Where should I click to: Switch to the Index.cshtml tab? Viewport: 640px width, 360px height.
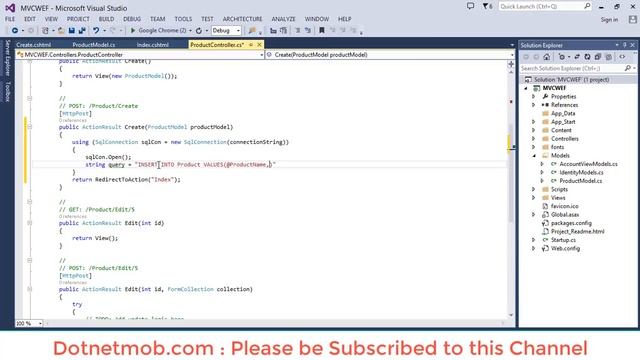[x=152, y=44]
